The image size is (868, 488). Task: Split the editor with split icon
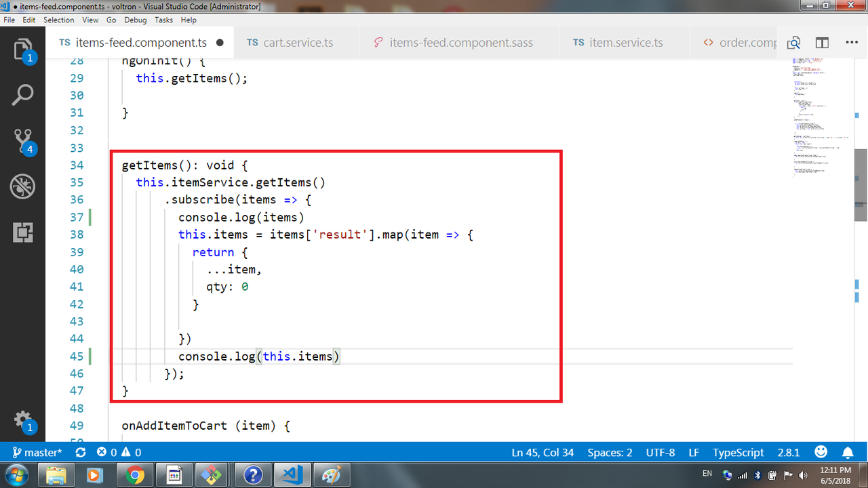(x=822, y=43)
